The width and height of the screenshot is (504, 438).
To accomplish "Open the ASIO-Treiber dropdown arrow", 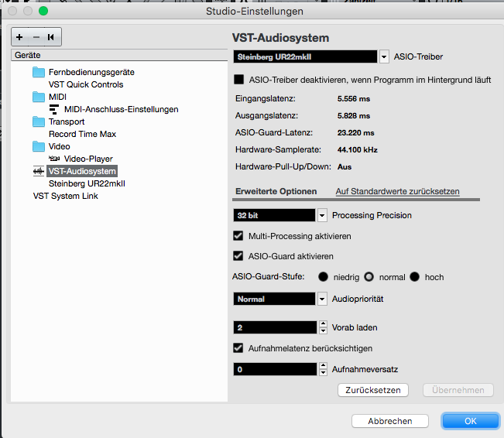I will pos(384,57).
